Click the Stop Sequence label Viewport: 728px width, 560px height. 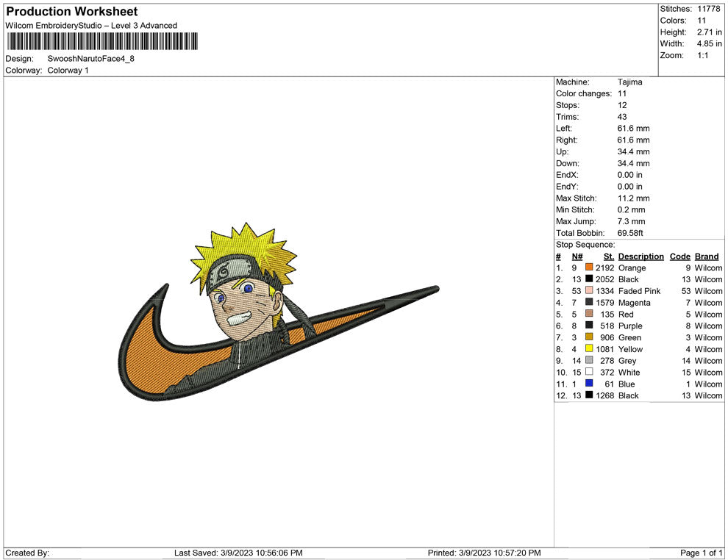585,245
